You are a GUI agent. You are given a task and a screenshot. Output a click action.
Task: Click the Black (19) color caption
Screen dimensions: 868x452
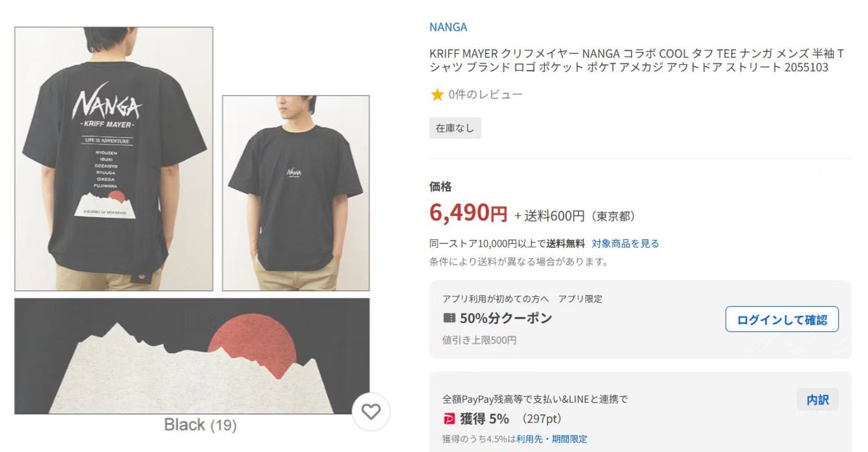click(x=200, y=425)
